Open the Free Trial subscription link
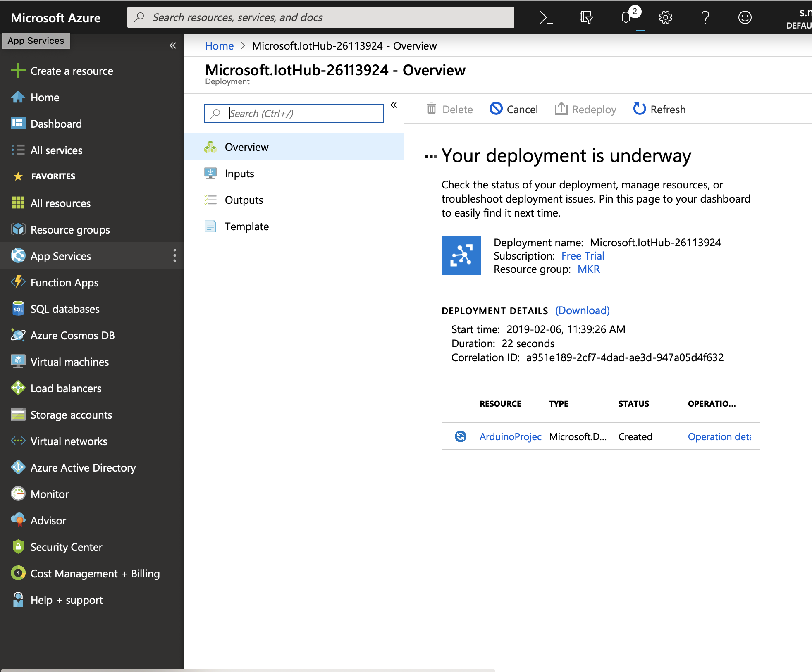 pos(583,255)
